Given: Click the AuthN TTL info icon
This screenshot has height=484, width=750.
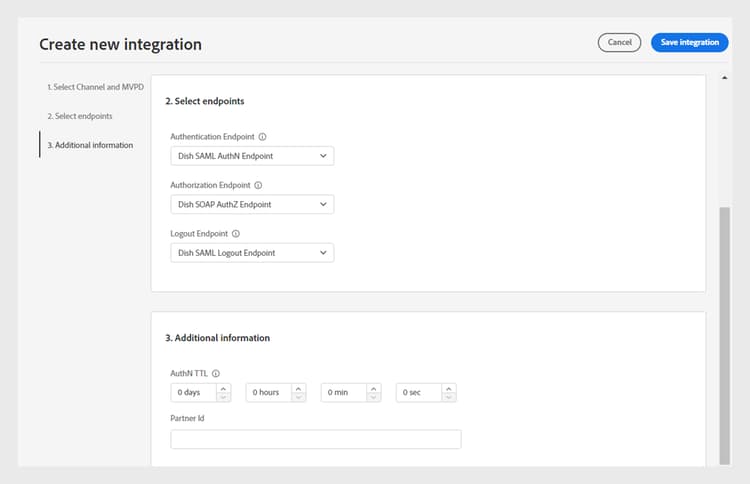Looking at the screenshot, I should tap(216, 373).
